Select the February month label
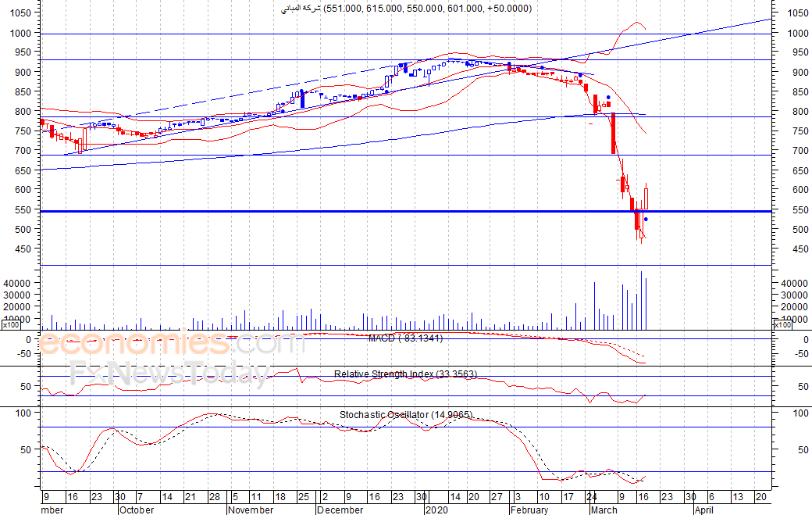 click(x=529, y=510)
